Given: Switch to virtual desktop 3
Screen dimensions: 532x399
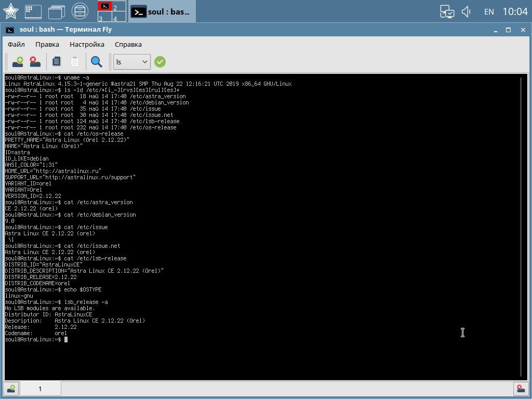Looking at the screenshot, I should (105, 17).
